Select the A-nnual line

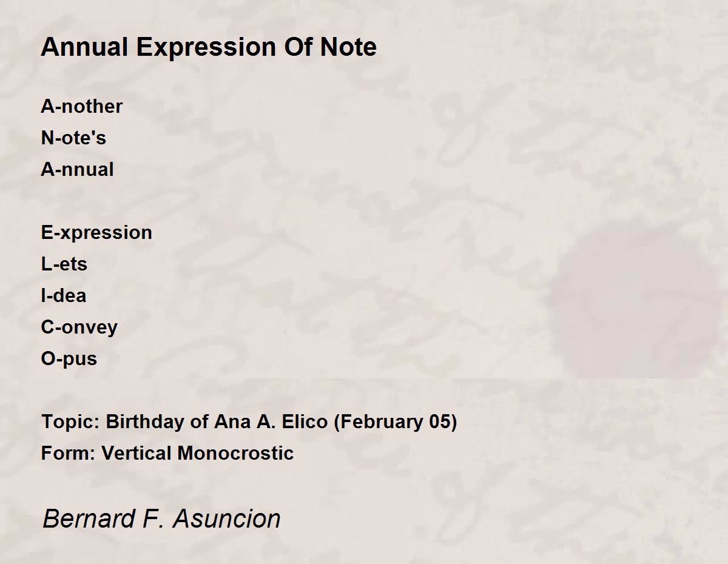[77, 169]
